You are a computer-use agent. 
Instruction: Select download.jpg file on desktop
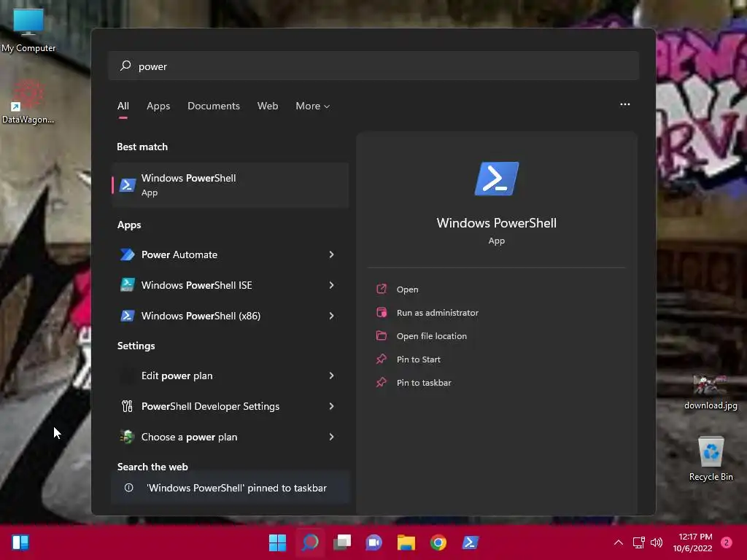coord(711,392)
